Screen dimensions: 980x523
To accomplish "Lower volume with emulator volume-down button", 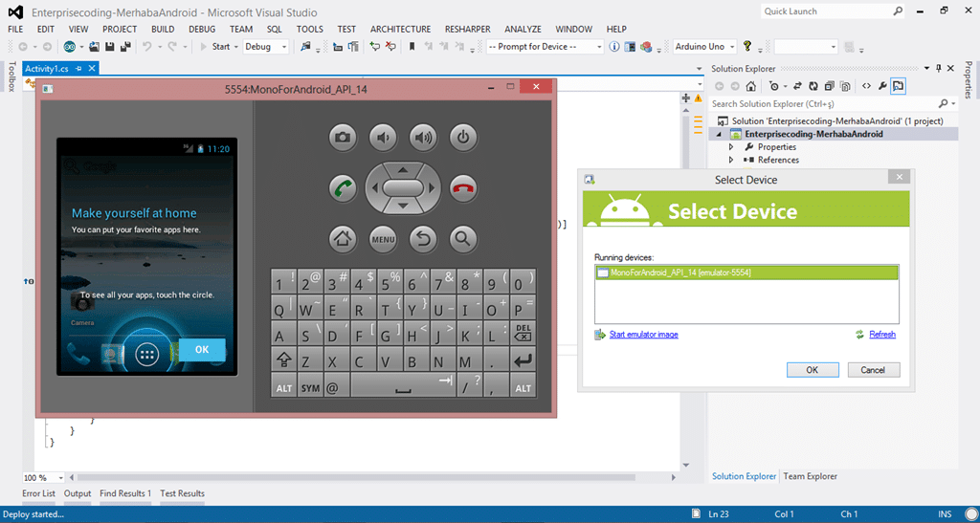I will click(383, 138).
